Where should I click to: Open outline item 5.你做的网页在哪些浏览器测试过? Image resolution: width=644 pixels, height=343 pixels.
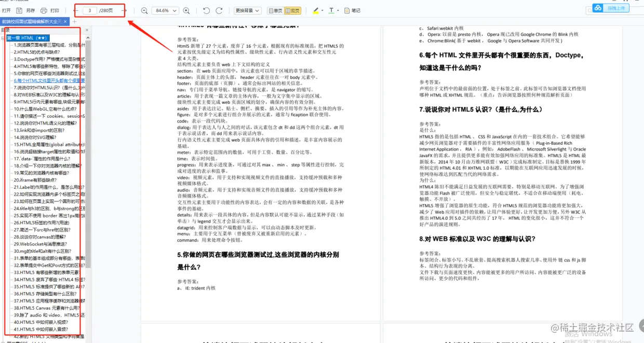click(x=49, y=73)
